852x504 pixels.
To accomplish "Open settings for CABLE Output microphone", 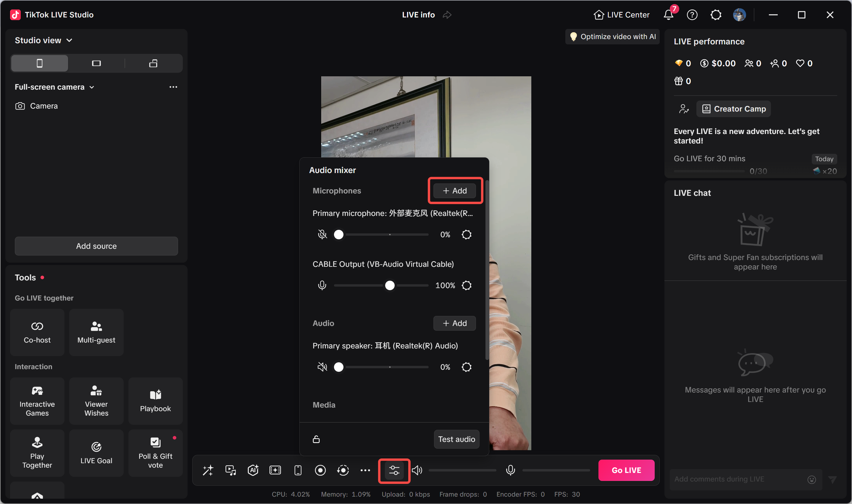I will click(x=467, y=285).
